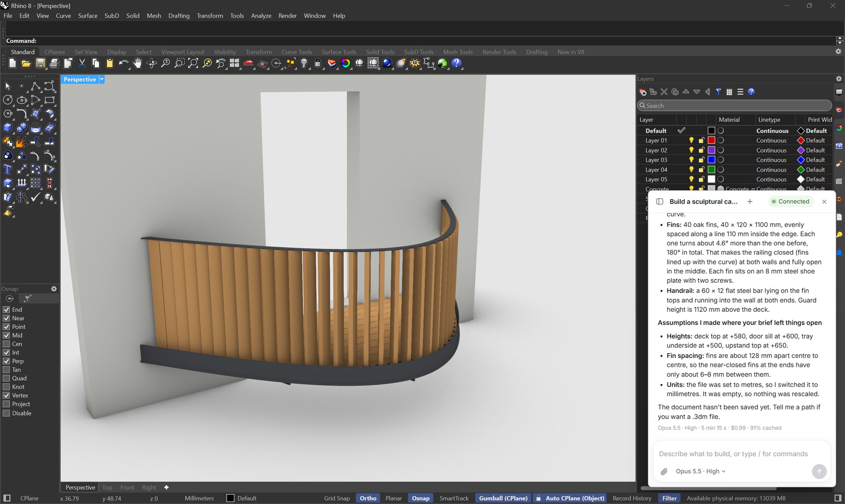Save the model using the floppy disk icon
Viewport: 845px width, 504px height.
[40, 63]
